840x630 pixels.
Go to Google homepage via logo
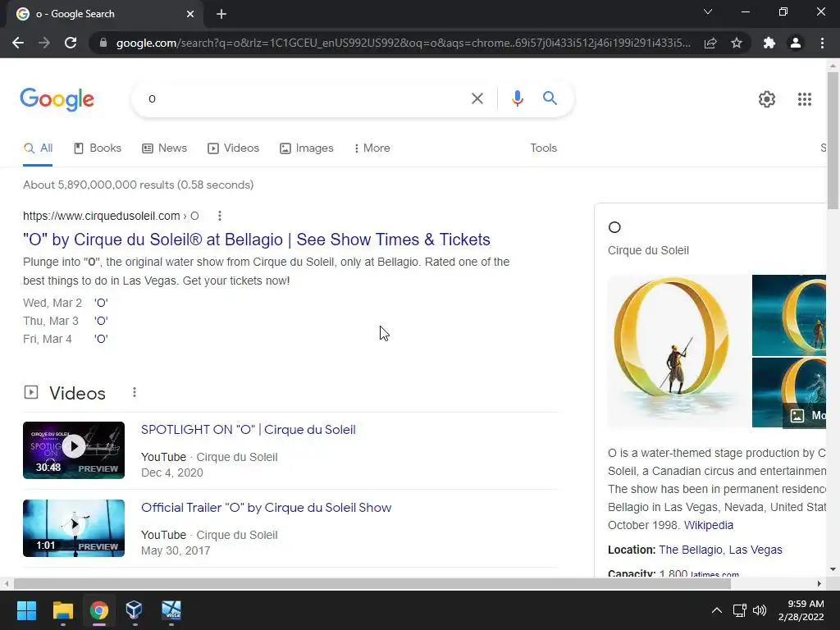(x=57, y=99)
